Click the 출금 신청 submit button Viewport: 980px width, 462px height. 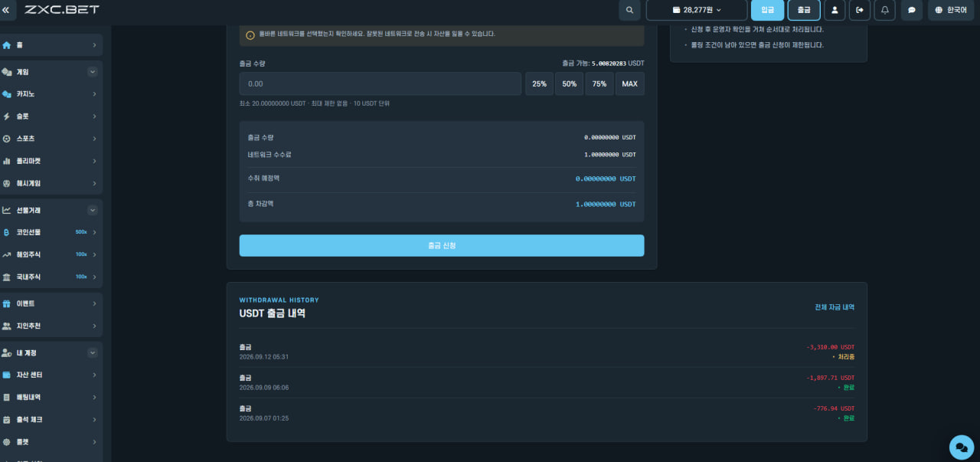click(442, 245)
